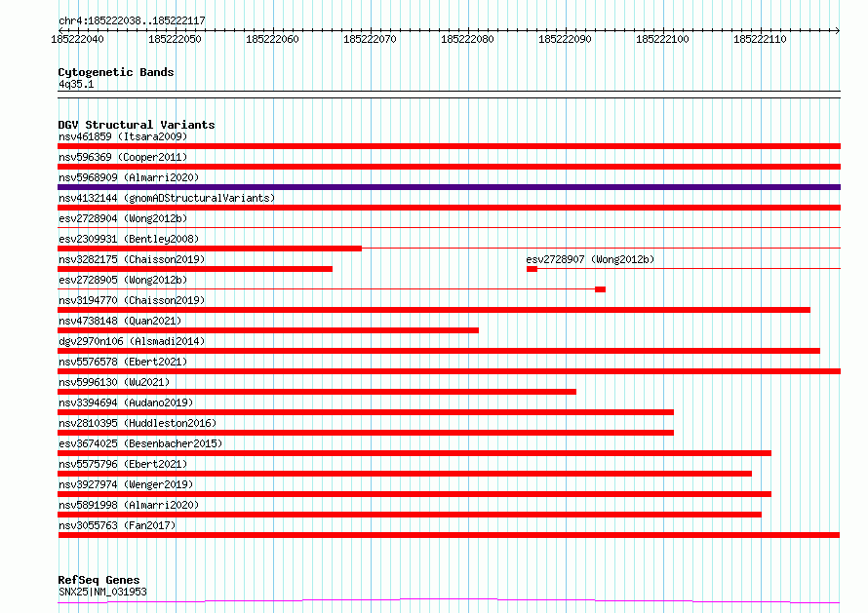The width and height of the screenshot is (868, 613).
Task: Select the esv2728907 (Wong2012b) label
Action: click(590, 259)
